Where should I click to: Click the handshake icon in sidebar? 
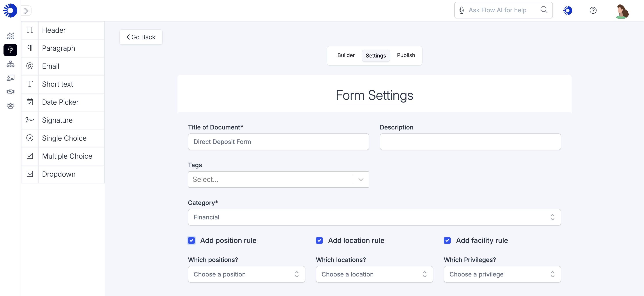click(x=10, y=92)
